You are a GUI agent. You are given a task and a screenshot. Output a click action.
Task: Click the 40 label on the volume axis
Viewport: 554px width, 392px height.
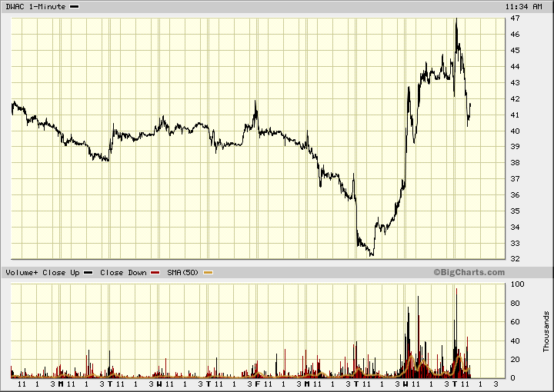(515, 341)
